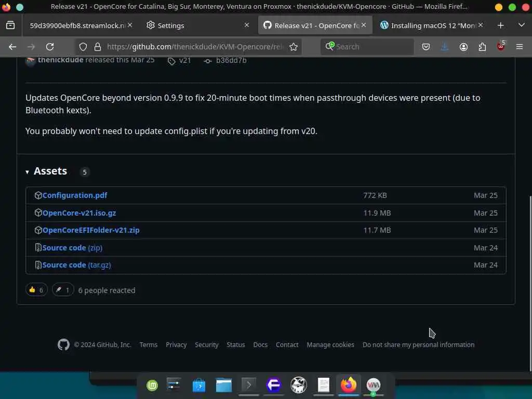This screenshot has height=399, width=532.
Task: Open GitHub logo in footer
Action: tap(63, 345)
